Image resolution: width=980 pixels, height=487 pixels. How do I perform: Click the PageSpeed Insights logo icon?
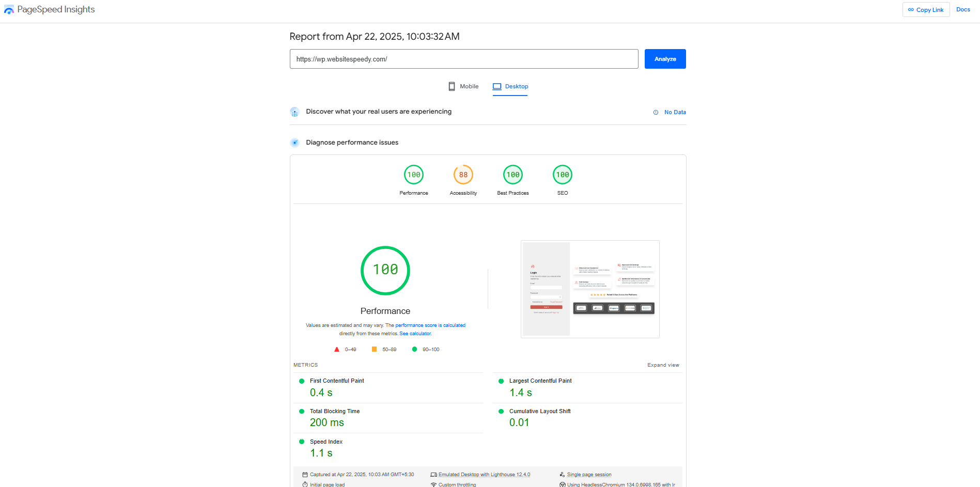pos(9,9)
